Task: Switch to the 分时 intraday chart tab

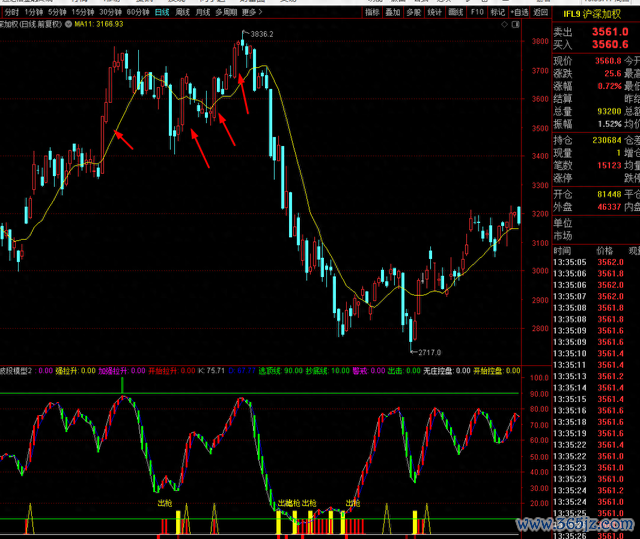Action: [12, 12]
